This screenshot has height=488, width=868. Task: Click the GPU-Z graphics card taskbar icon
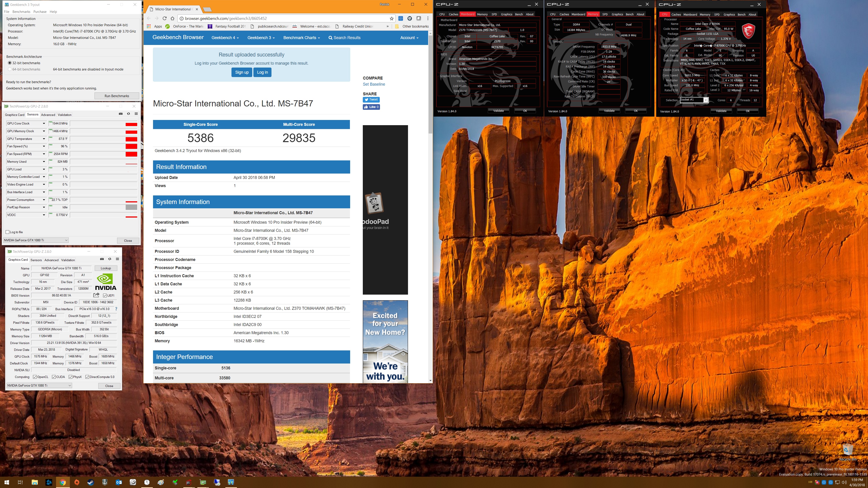click(203, 482)
